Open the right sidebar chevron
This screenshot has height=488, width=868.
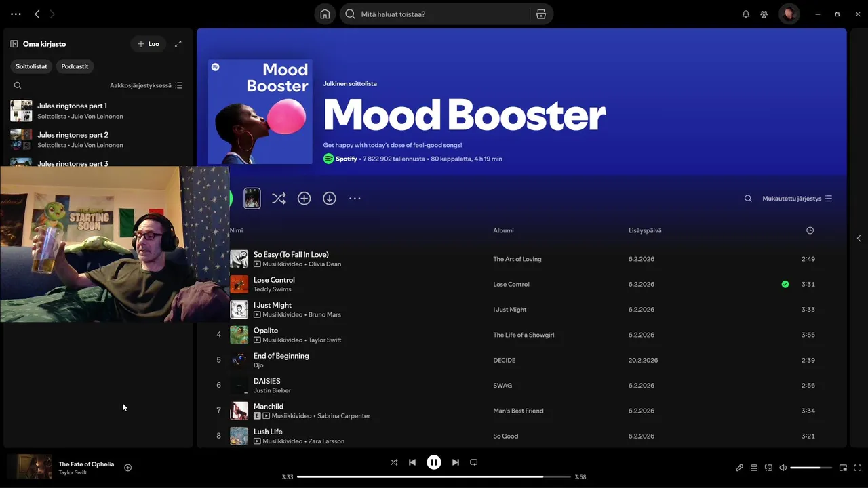tap(859, 238)
